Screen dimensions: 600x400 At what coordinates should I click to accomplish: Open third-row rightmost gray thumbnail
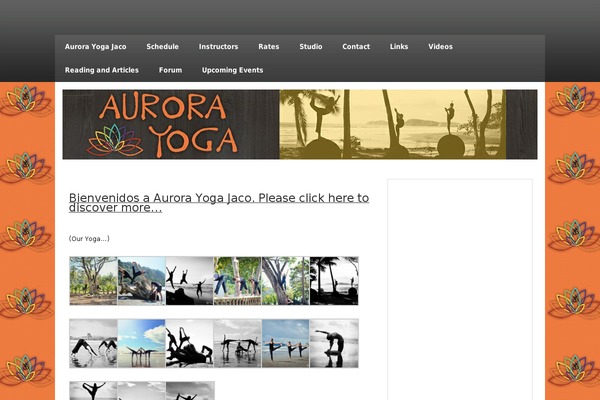click(x=190, y=391)
